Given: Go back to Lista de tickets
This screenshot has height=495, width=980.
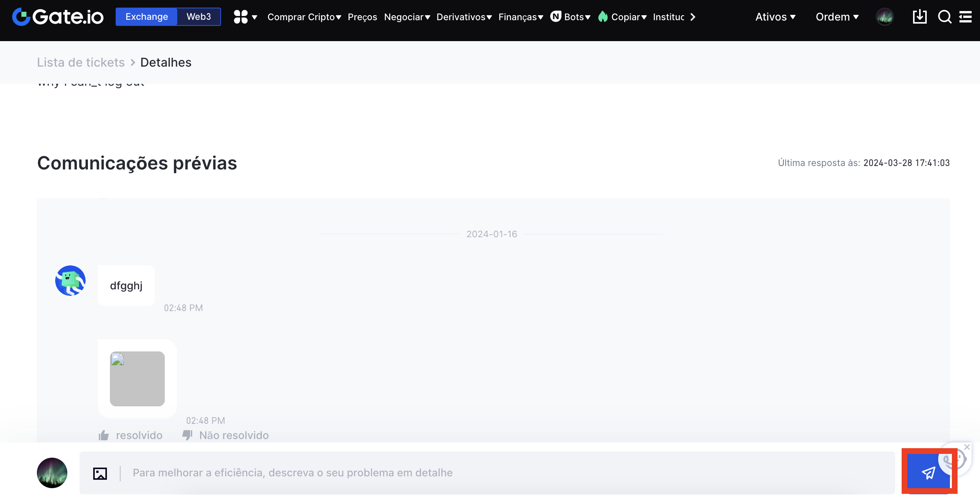Looking at the screenshot, I should 81,62.
